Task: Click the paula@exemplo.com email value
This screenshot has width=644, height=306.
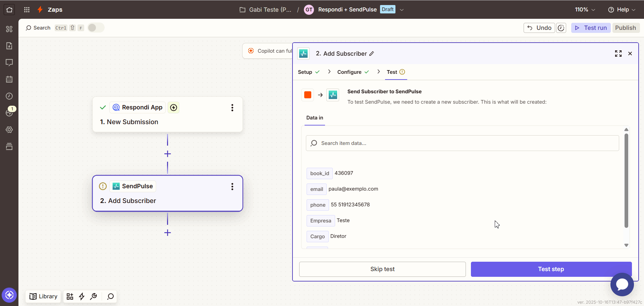Action: [353, 189]
